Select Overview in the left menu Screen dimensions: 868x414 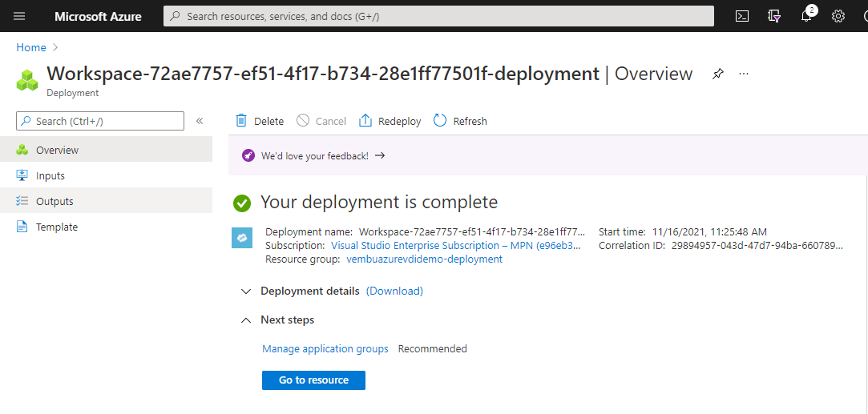[x=106, y=149]
